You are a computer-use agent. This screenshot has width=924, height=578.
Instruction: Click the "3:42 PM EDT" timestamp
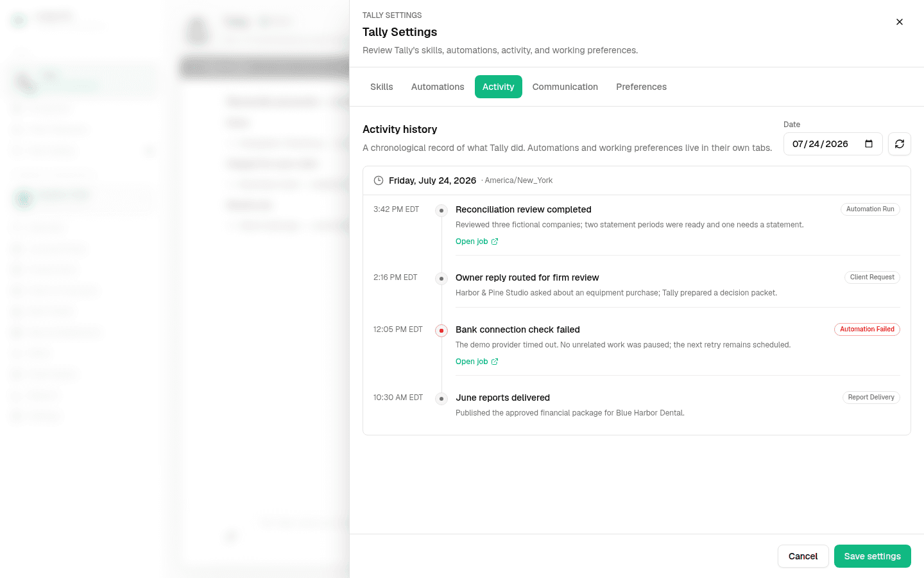point(397,209)
